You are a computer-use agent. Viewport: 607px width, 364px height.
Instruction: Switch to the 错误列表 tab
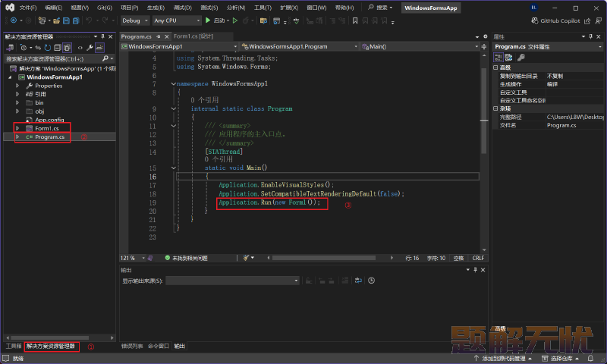coord(132,347)
